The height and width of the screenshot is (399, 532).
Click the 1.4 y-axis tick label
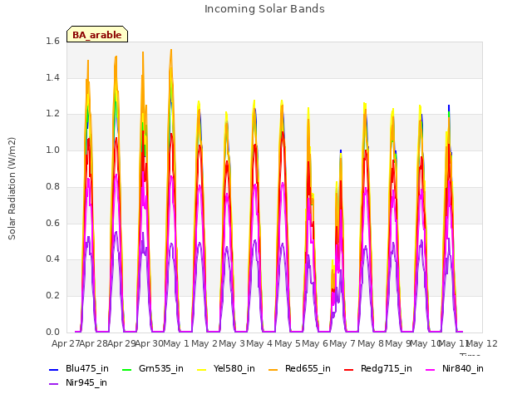(x=52, y=77)
